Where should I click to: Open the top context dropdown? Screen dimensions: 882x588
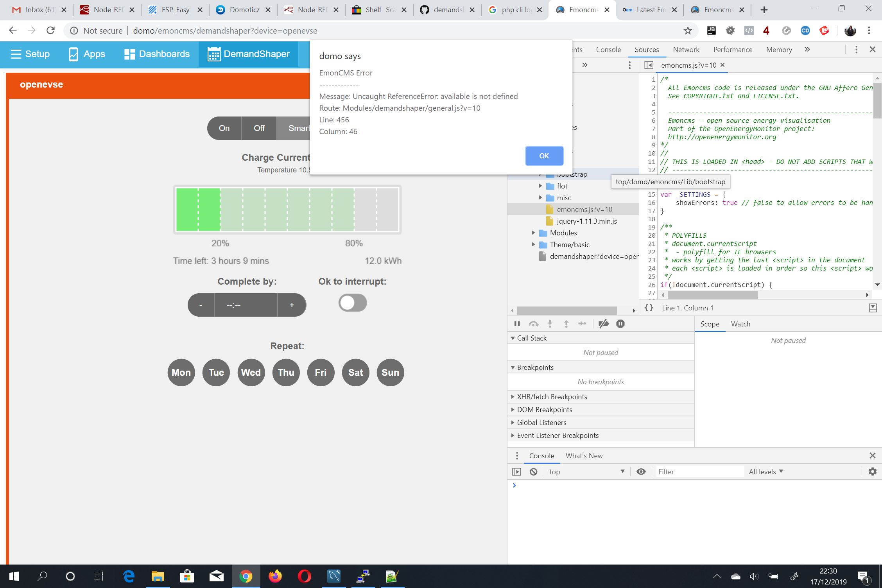(x=586, y=472)
